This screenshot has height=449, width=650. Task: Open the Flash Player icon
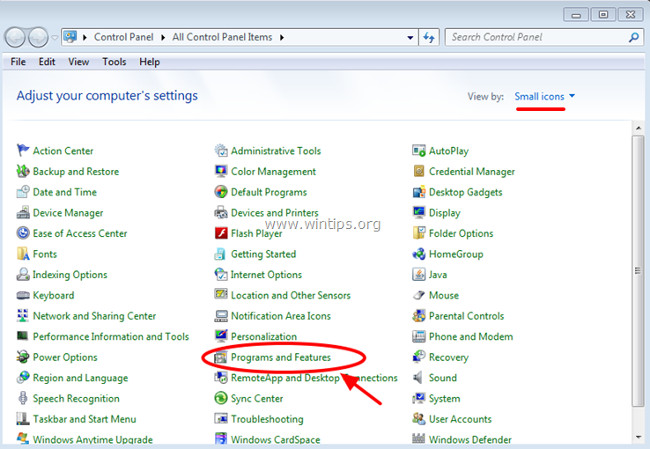(222, 233)
